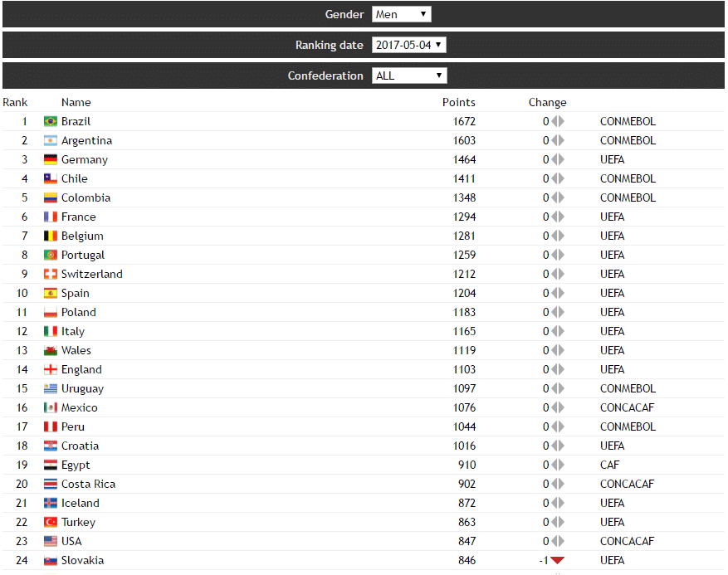Click the Points column header
The height and width of the screenshot is (575, 728).
click(x=459, y=103)
